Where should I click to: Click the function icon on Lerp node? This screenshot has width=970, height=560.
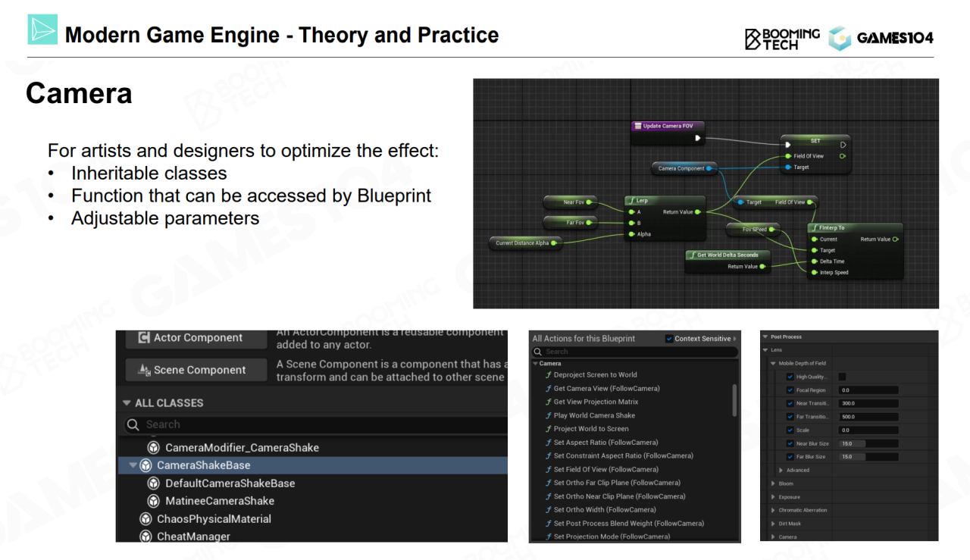point(631,201)
